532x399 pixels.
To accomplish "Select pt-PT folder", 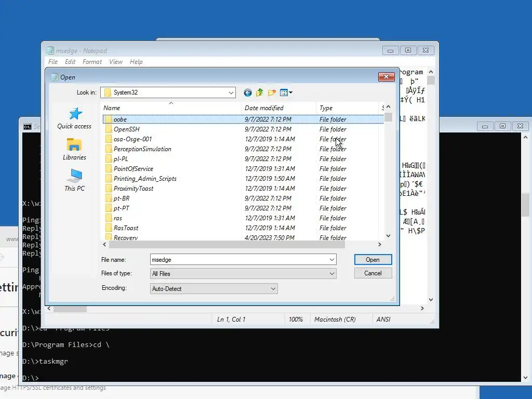I will tap(117, 208).
